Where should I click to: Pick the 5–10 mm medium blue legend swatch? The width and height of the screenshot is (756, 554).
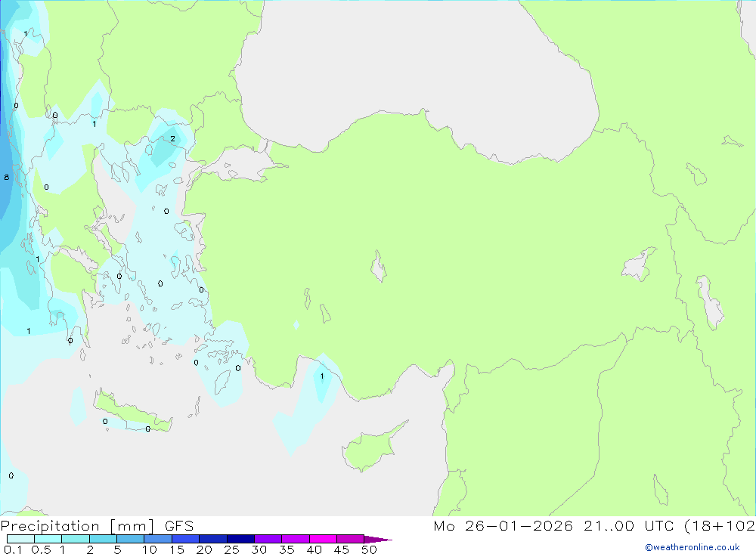131,539
